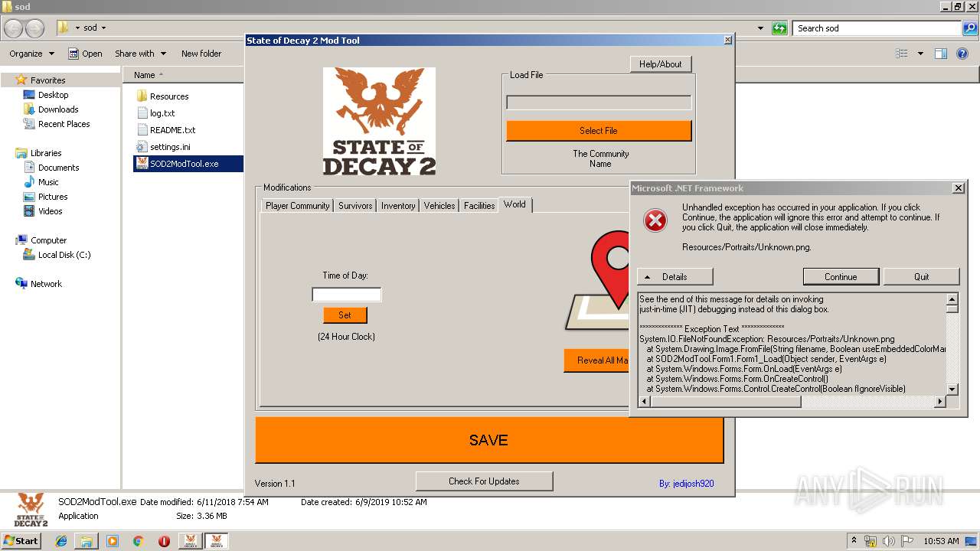Click the Search sod input box
Image resolution: width=980 pixels, height=551 pixels.
pyautogui.click(x=877, y=28)
